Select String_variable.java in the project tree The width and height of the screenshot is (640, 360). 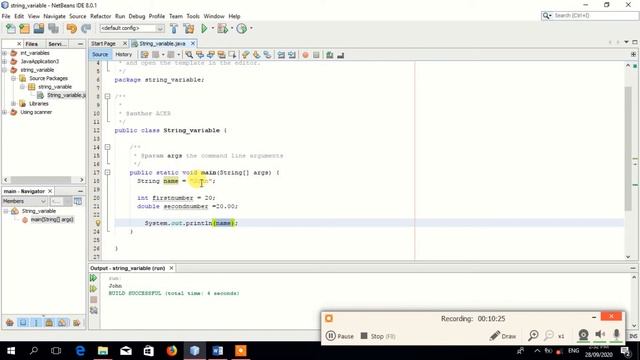[66, 95]
